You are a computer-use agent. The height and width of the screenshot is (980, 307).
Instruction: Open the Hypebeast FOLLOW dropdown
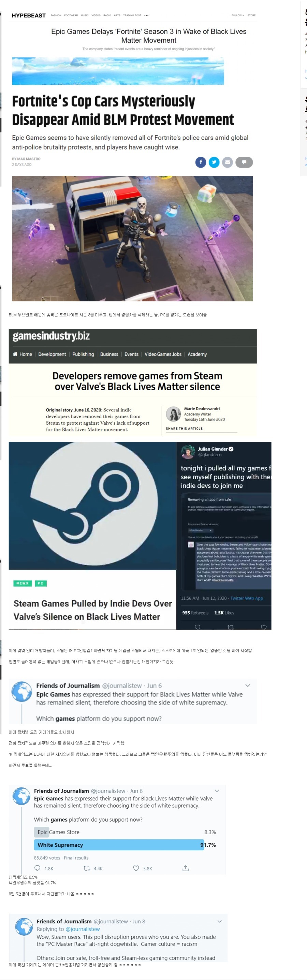point(237,15)
